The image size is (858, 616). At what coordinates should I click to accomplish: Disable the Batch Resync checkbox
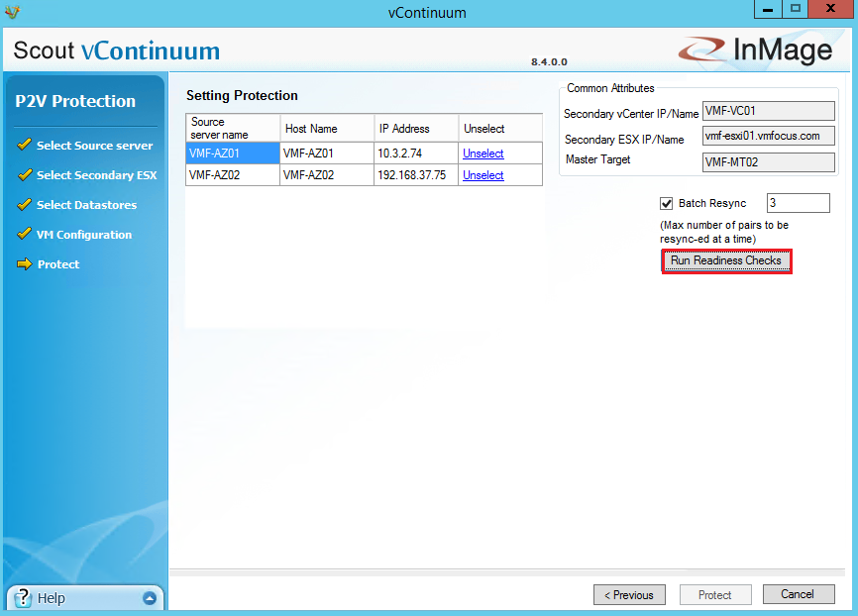tap(667, 203)
